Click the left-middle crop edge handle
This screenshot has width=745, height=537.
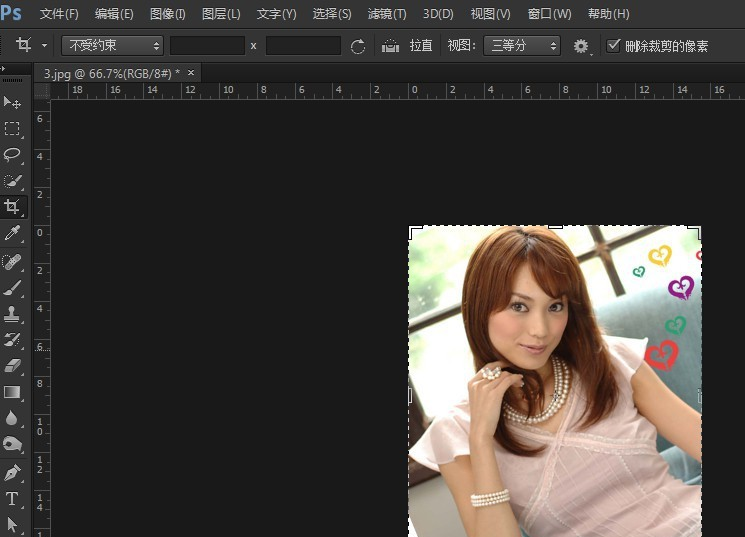(x=410, y=396)
